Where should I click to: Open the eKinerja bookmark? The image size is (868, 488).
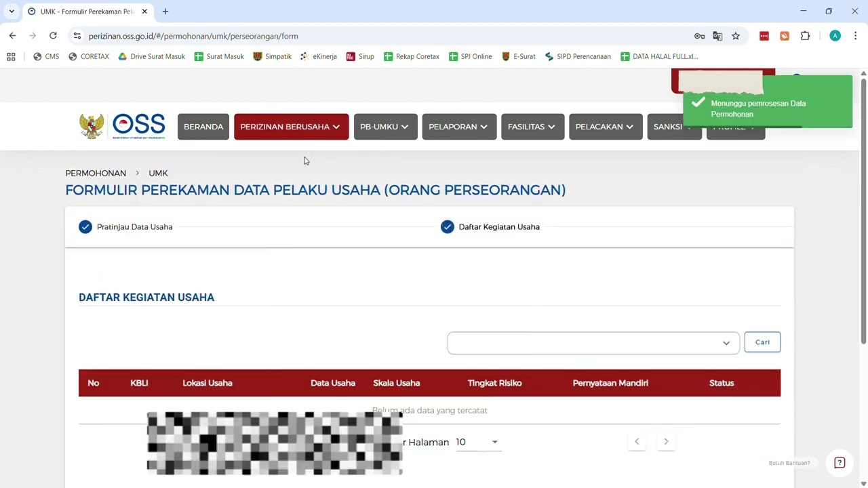(x=319, y=56)
